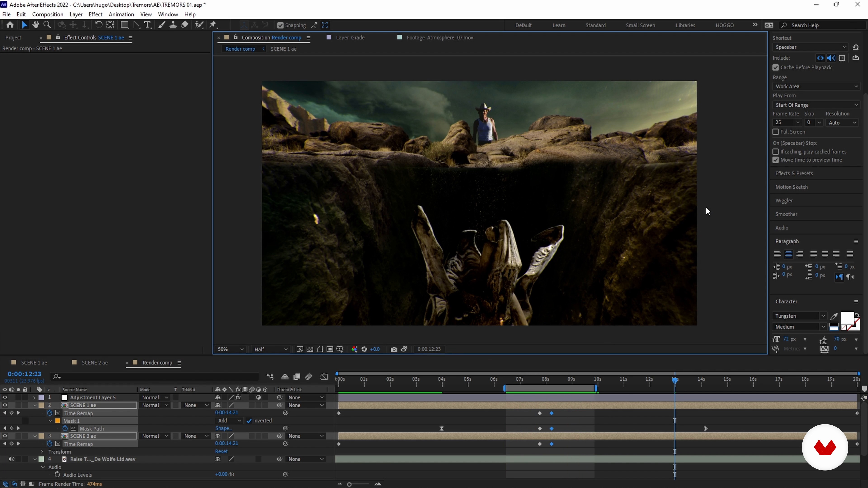Screen dimensions: 868x488
Task: Toggle include video eye icon in Preview panel
Action: point(820,58)
